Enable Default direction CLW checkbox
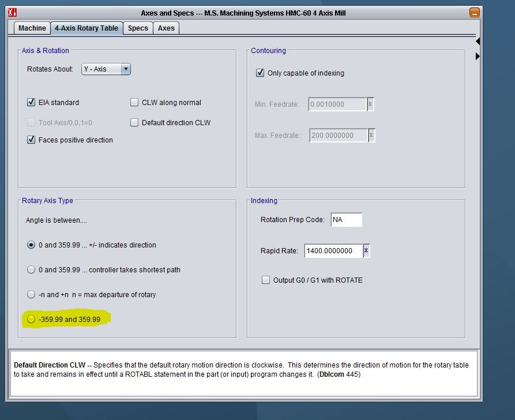Screen dimensions: 515x420 point(134,123)
